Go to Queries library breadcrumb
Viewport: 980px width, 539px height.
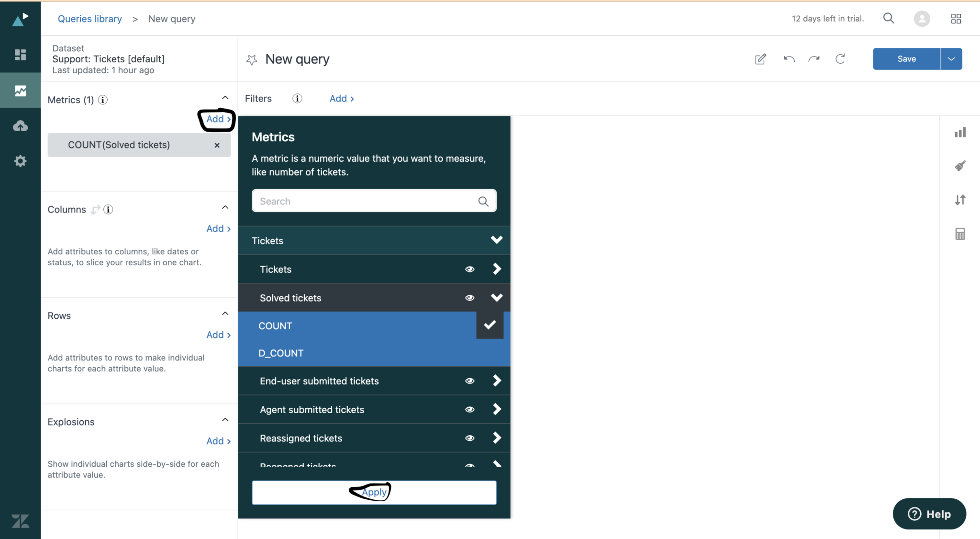(89, 18)
